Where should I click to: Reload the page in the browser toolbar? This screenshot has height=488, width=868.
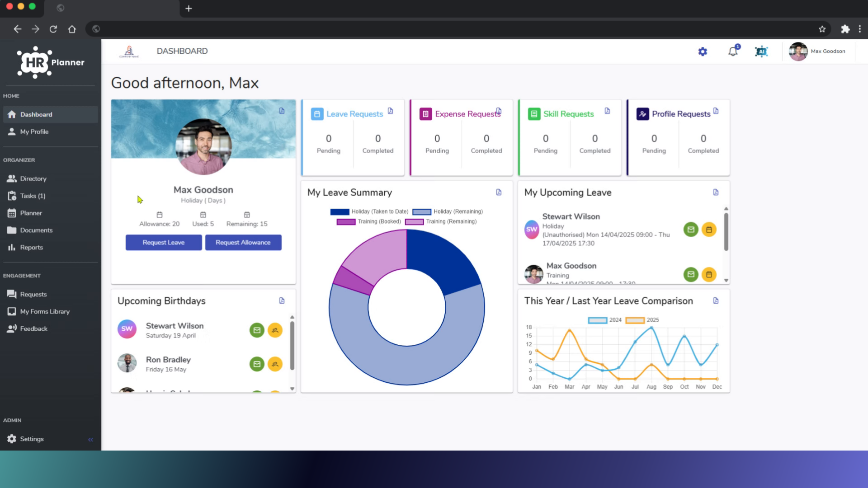pos(53,29)
